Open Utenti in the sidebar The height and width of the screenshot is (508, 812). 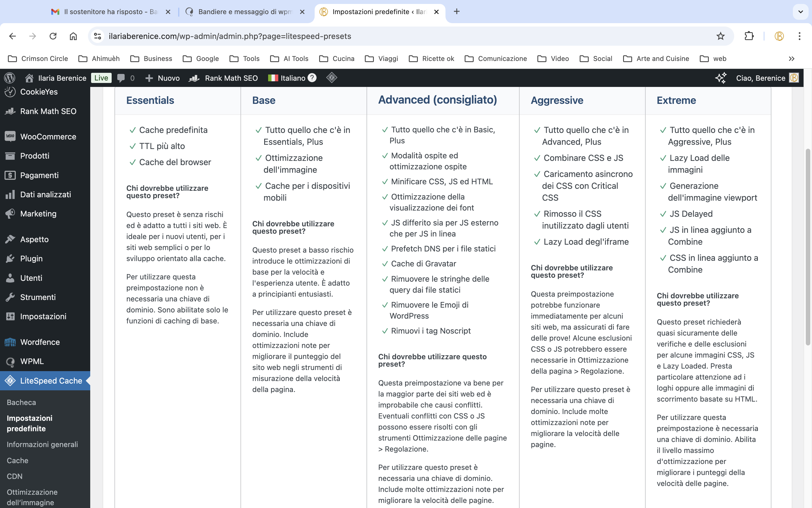tap(45, 278)
